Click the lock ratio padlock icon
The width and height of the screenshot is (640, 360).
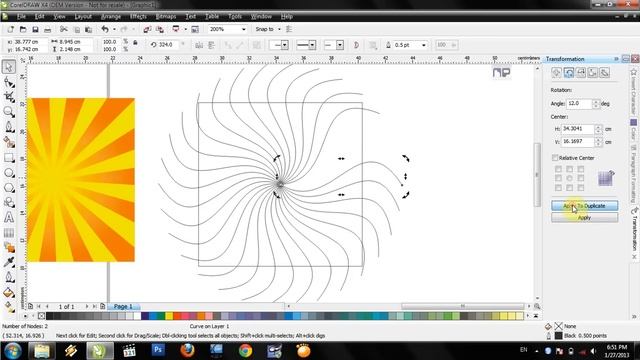point(135,43)
